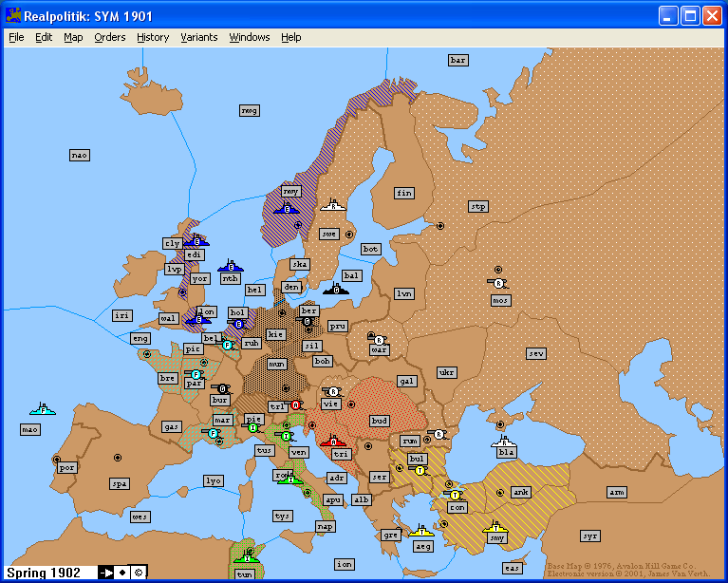Select the red Austrian fleet at Trieste
This screenshot has height=583, width=728.
coord(333,442)
